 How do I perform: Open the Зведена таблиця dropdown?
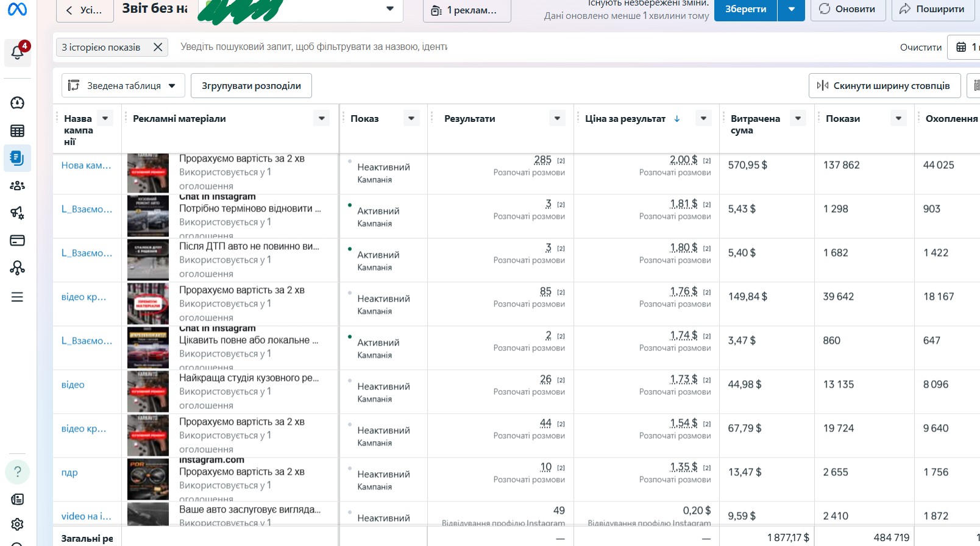[122, 85]
